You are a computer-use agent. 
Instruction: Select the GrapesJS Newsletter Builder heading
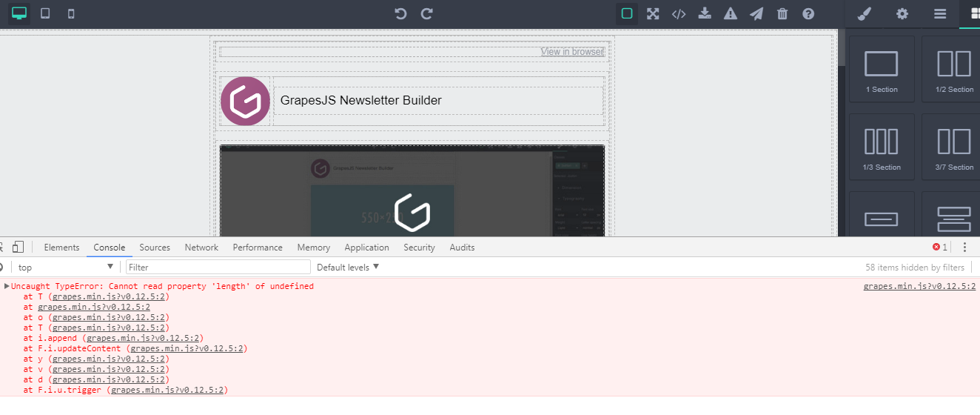(360, 100)
